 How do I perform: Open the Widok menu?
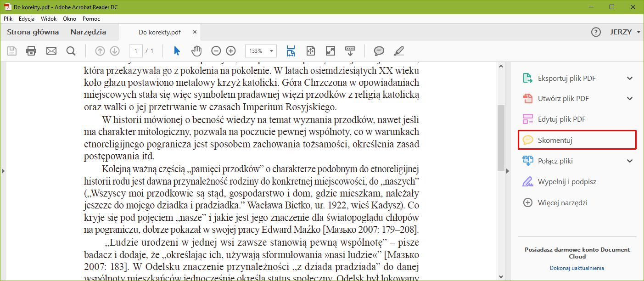(48, 19)
